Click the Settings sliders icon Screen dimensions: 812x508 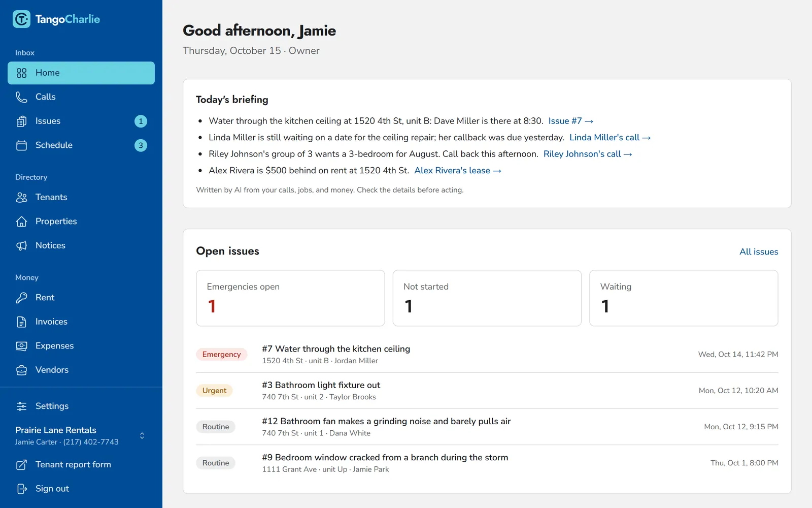pos(21,406)
